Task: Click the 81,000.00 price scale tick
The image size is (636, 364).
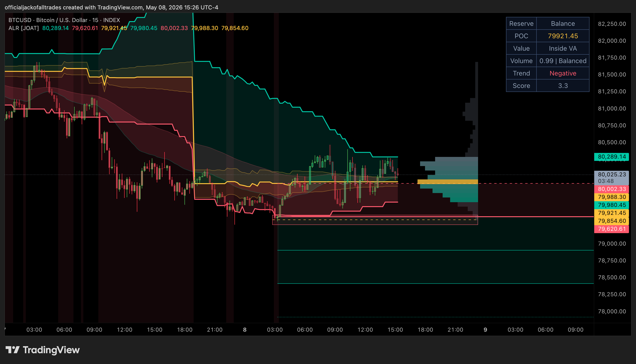Action: click(x=612, y=109)
